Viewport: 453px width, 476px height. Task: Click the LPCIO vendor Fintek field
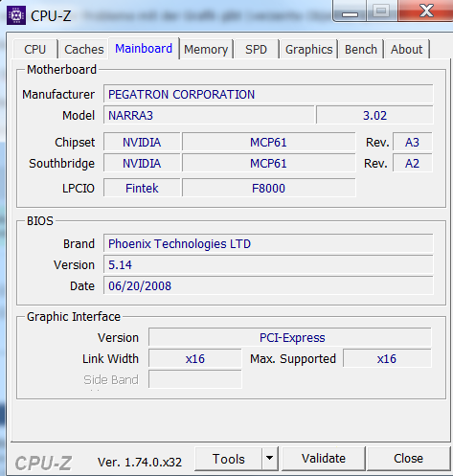pyautogui.click(x=142, y=188)
